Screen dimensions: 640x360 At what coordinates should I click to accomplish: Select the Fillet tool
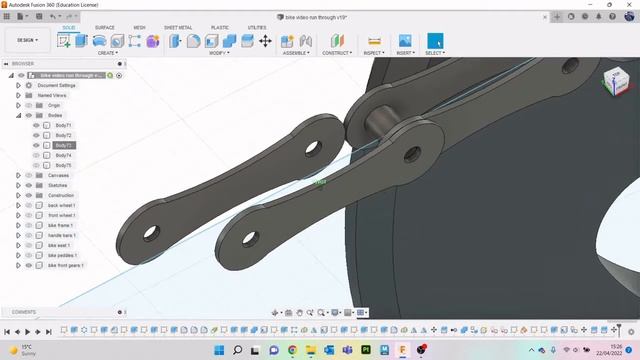[193, 41]
